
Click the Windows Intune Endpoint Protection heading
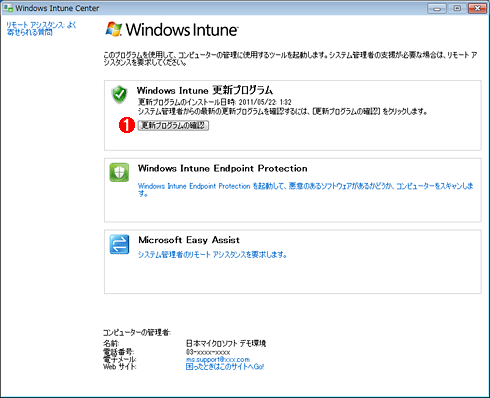coord(223,168)
